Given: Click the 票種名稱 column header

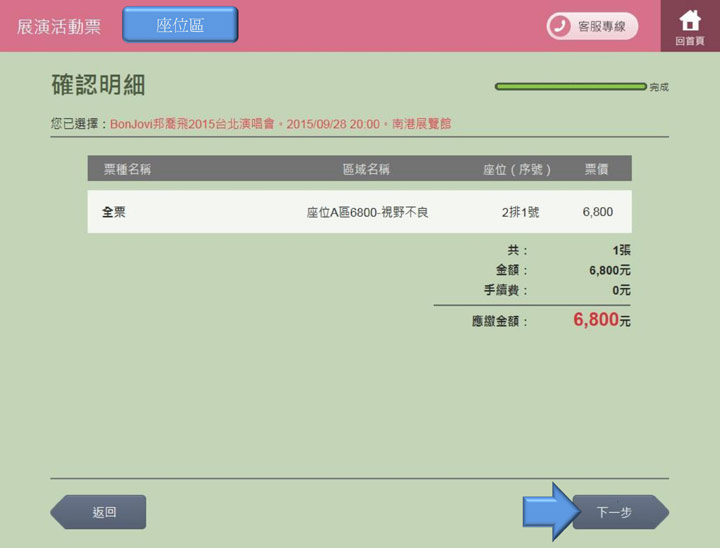Looking at the screenshot, I should [x=127, y=169].
